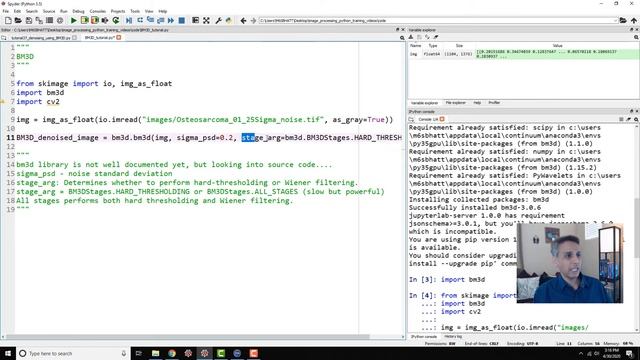Save the current file
640x360 pixels.
pyautogui.click(x=29, y=20)
